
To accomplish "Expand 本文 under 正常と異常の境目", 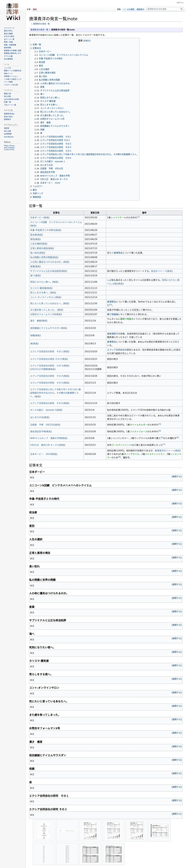I will point(177,557).
